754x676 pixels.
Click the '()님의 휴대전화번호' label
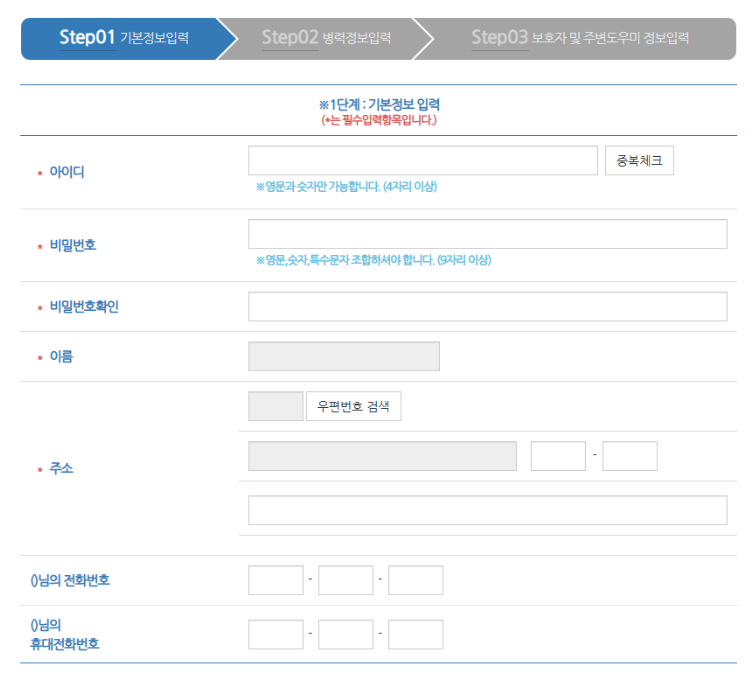pyautogui.click(x=64, y=634)
